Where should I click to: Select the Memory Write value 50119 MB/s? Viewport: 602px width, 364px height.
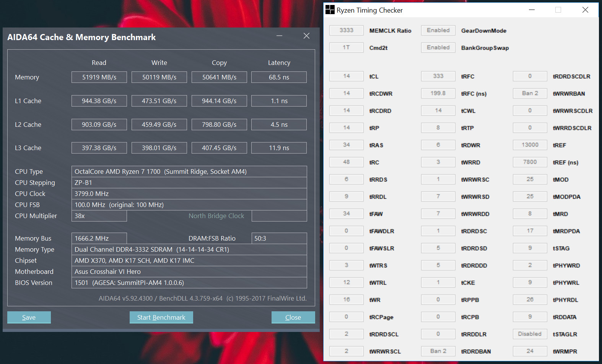159,77
